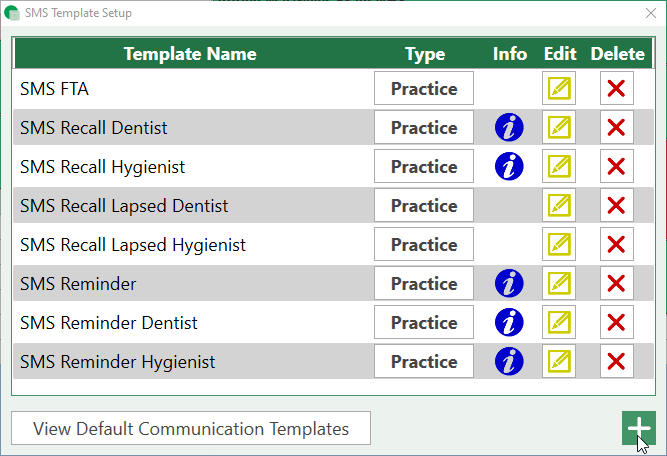Select the SMS Reminder Dentist name
Viewport: 667px width, 456px height.
pos(109,323)
